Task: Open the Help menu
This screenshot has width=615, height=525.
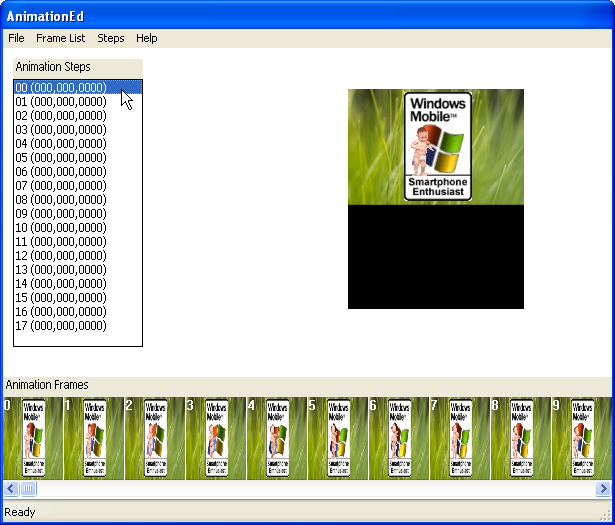Action: coord(147,38)
